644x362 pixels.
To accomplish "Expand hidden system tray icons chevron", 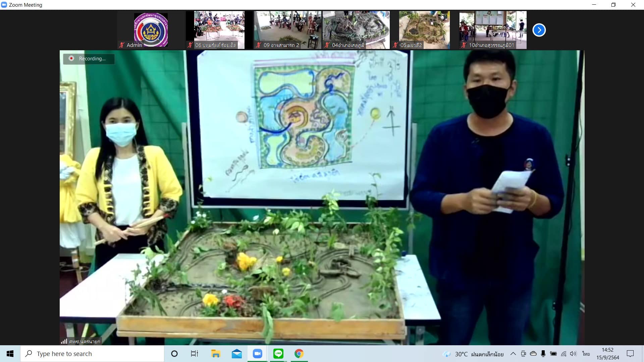I will [x=513, y=354].
